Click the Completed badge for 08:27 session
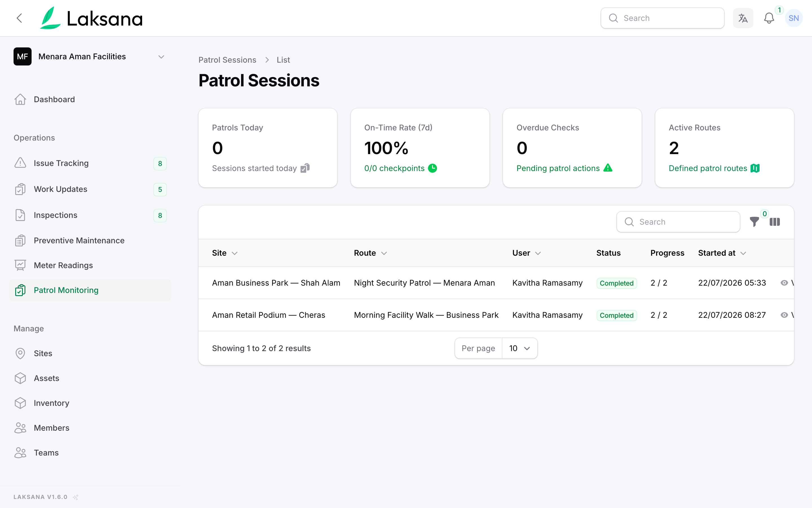Image resolution: width=812 pixels, height=508 pixels. [x=616, y=316]
